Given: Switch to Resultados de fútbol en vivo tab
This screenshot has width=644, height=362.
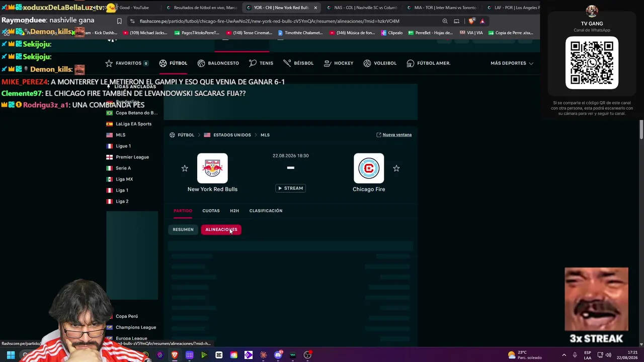Looking at the screenshot, I should pos(201,8).
